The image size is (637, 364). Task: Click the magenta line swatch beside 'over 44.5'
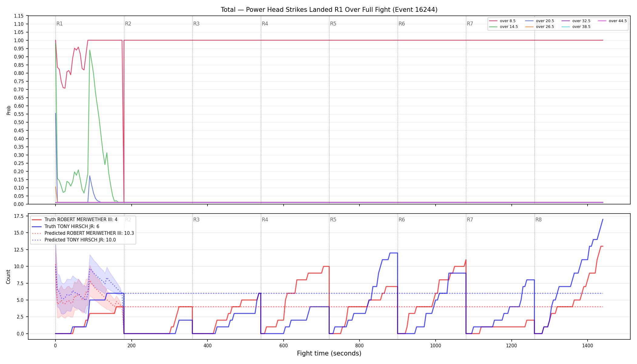click(602, 21)
